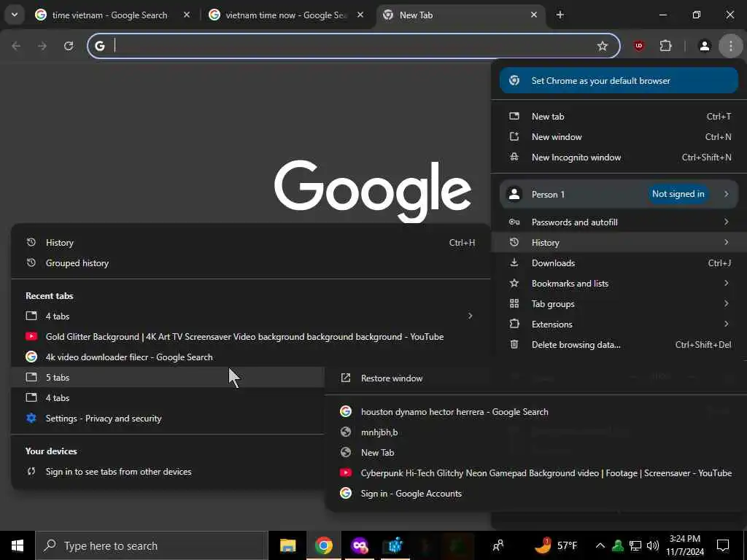Expand the Extensions submenu arrow

pos(726,324)
